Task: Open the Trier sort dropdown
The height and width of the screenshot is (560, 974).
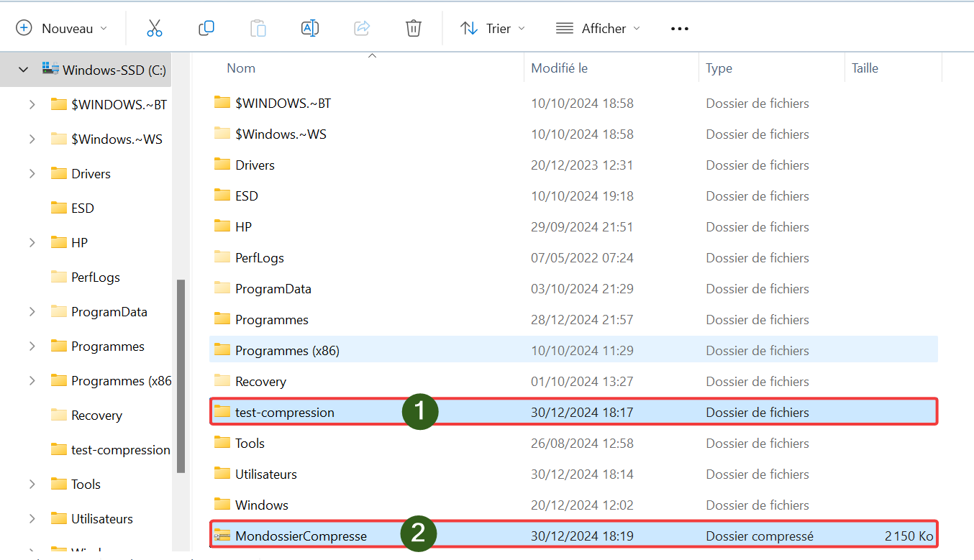Action: coord(493,29)
